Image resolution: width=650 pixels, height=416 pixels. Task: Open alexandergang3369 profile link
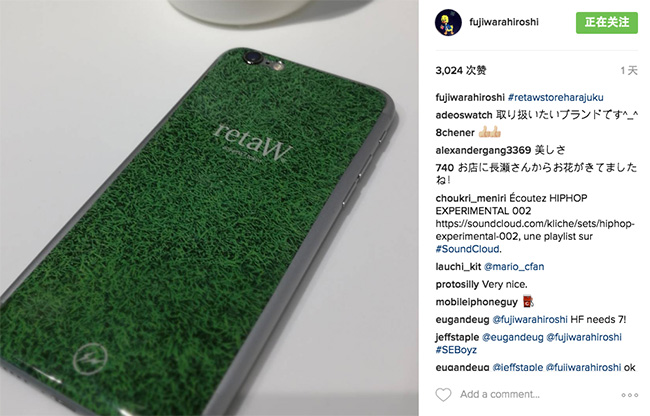(x=483, y=150)
